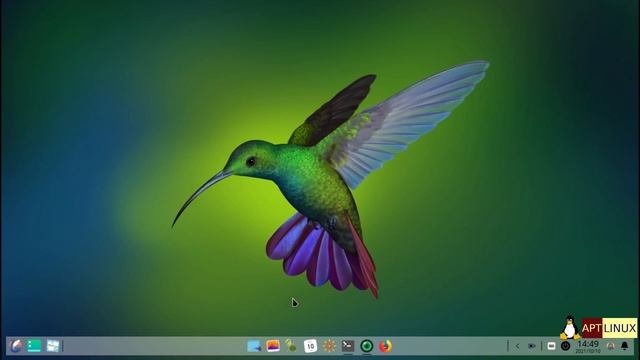Open the notification bell in the dock

(624, 346)
